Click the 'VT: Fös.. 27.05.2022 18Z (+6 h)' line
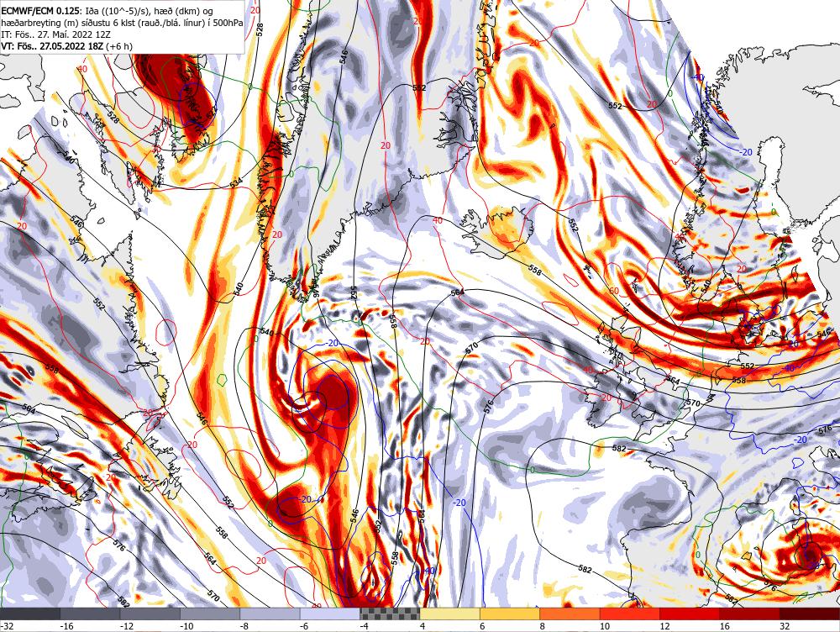The image size is (840, 632). coord(67,46)
